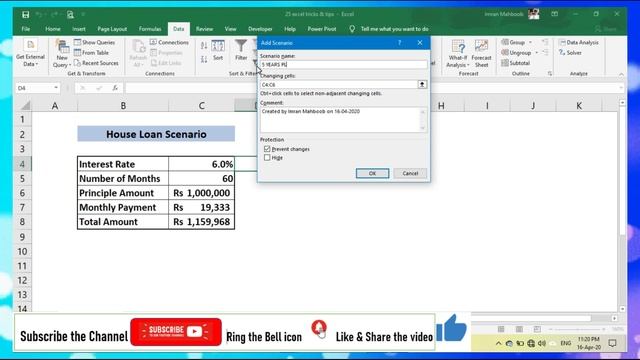Click the vertical scrollbar down arrow
640x360 pixels.
click(622, 309)
